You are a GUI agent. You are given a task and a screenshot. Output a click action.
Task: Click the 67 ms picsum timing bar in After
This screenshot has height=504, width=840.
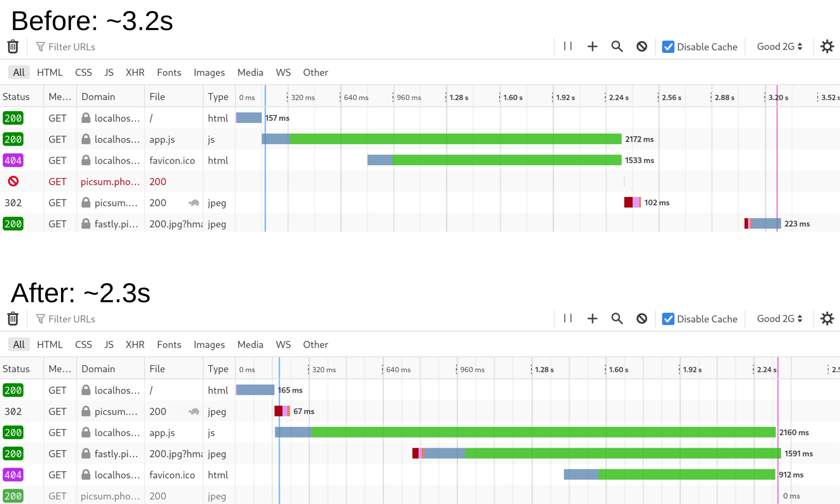282,411
